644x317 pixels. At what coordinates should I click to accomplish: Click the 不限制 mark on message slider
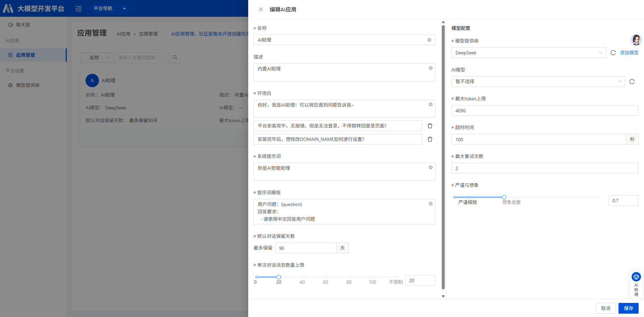(x=396, y=282)
